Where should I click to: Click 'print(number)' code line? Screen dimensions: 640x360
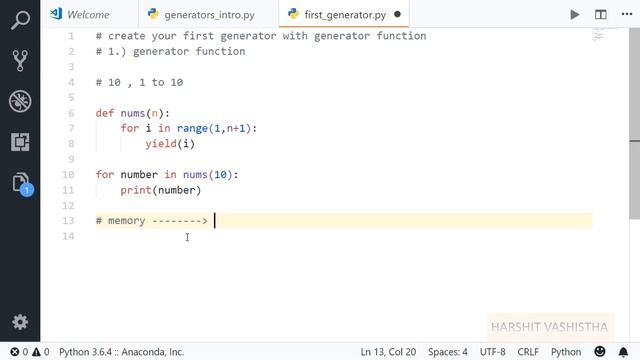(x=160, y=190)
